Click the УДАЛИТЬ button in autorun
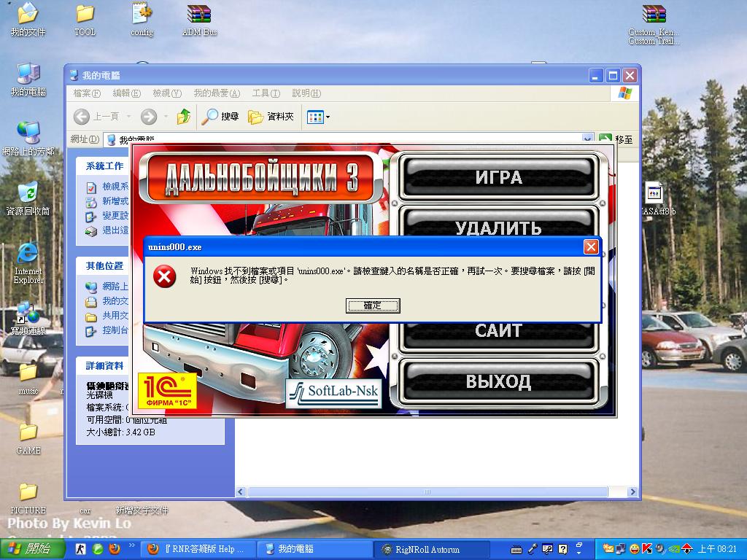Image resolution: width=747 pixels, height=560 pixels. (498, 225)
